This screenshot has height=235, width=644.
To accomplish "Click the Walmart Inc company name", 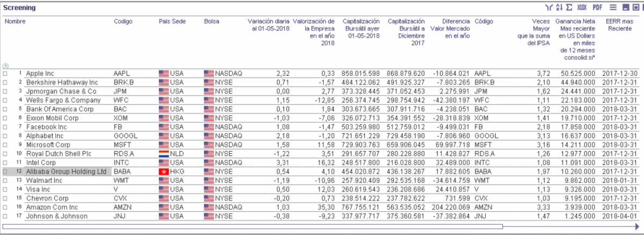I will 44,181.
